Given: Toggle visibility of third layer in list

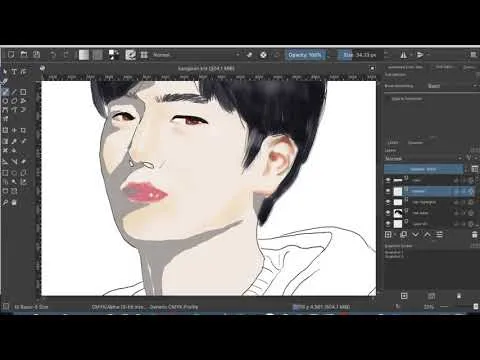Looking at the screenshot, I should (x=388, y=202).
